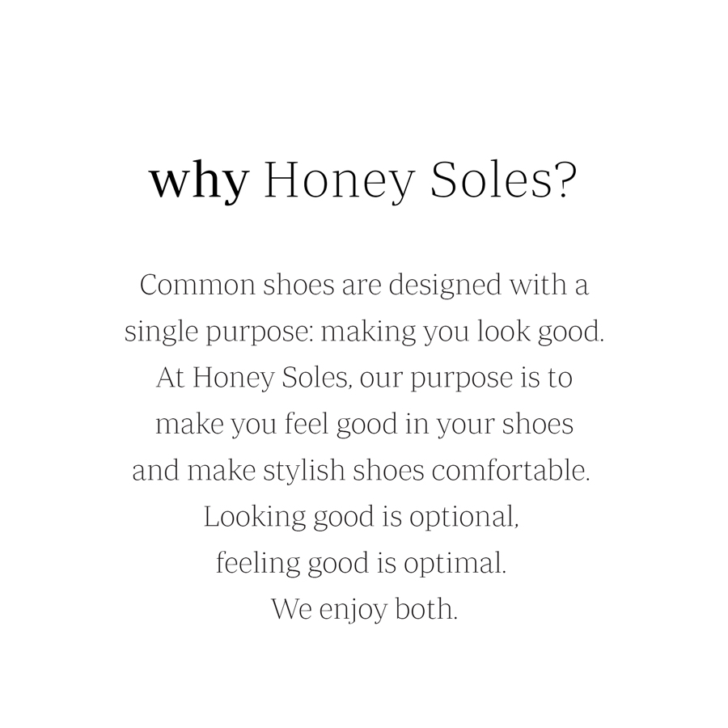Viewport: 728px width, 728px height.
Task: Click the line 'feeling good is optimal.'
Action: pos(362,564)
